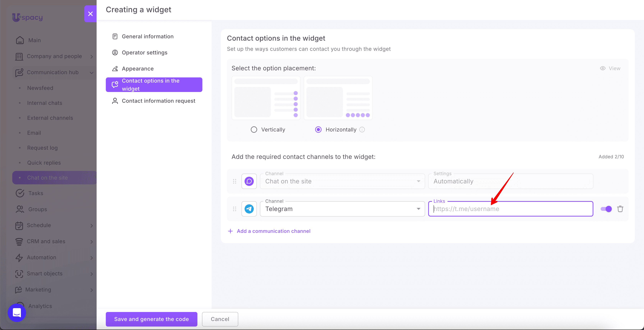This screenshot has width=644, height=330.
Task: Click the Cancel button
Action: (x=220, y=319)
